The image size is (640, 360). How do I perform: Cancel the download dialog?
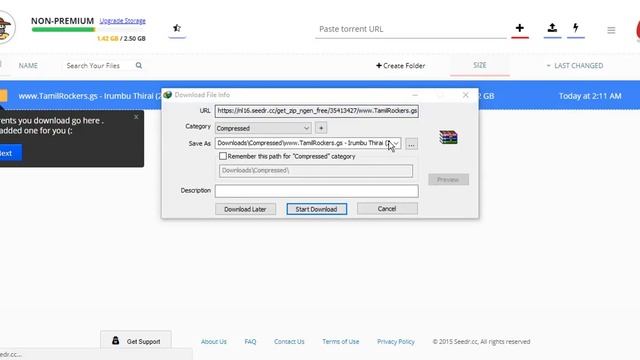(x=387, y=209)
